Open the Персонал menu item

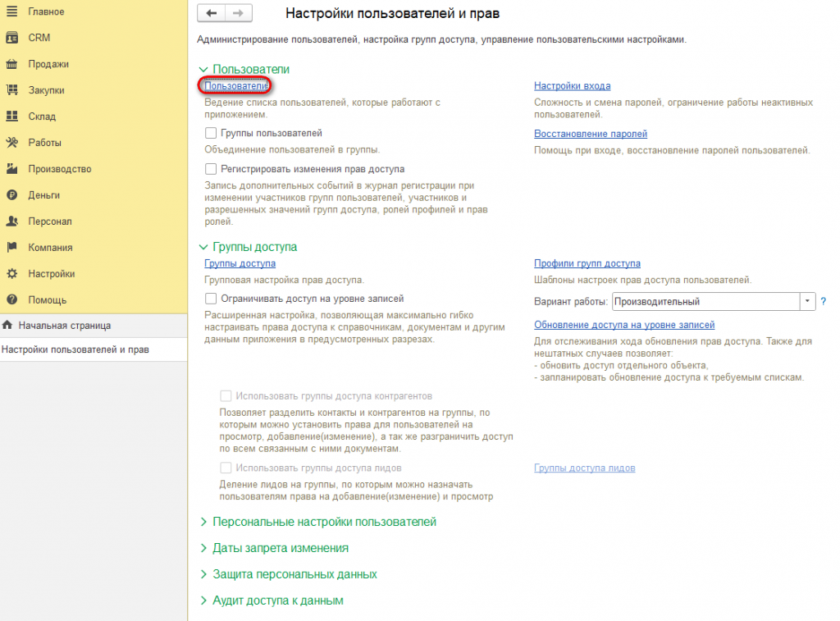[x=50, y=221]
